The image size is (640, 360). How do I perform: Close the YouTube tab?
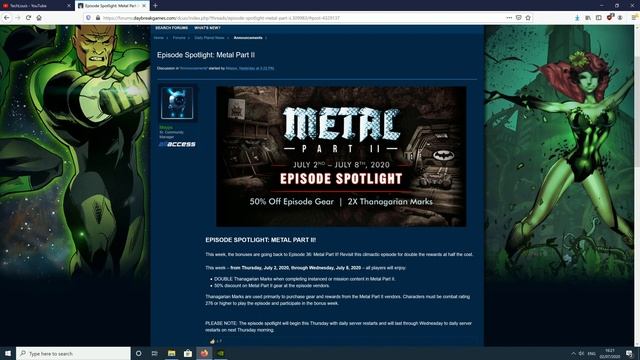[x=69, y=6]
